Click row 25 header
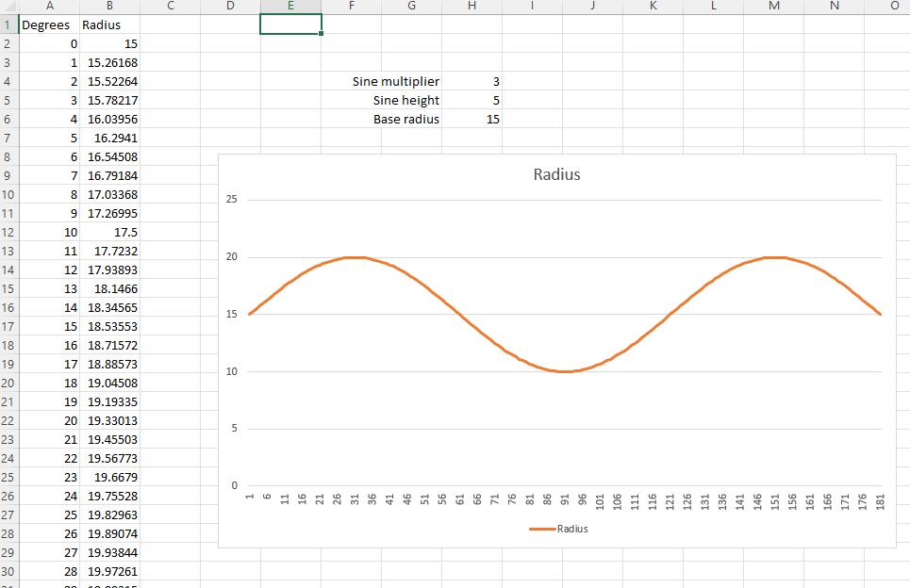The width and height of the screenshot is (910, 588). point(9,477)
